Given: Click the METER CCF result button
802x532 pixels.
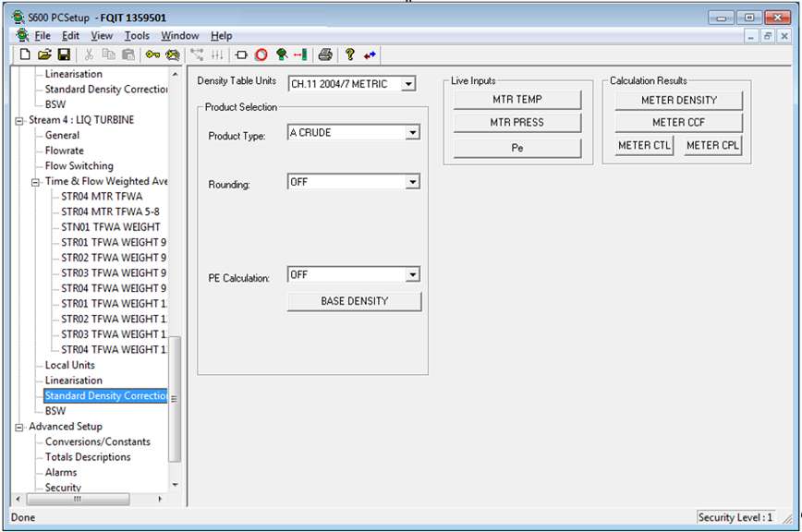Looking at the screenshot, I should tap(679, 123).
